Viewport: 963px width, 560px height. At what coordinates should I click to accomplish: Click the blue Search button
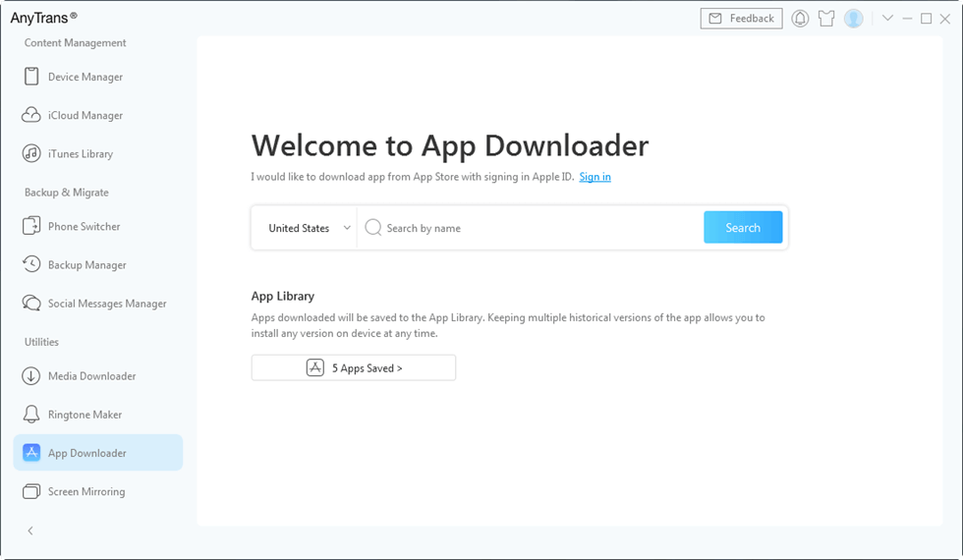tap(743, 227)
